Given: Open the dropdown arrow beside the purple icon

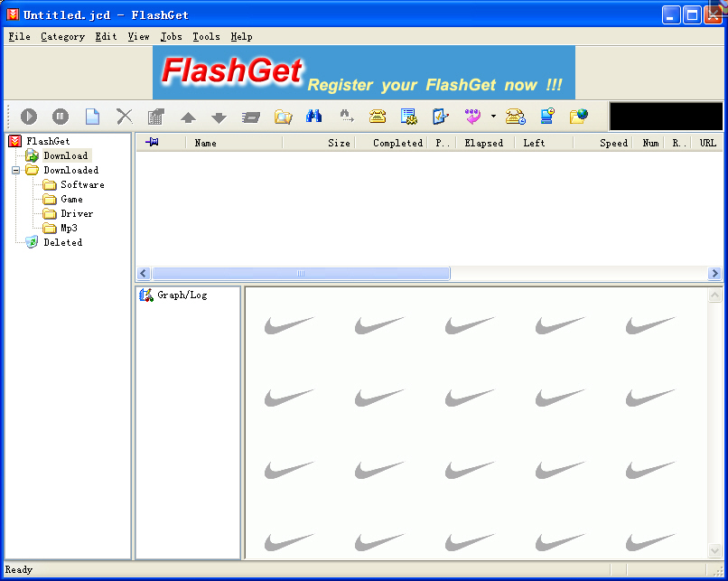Looking at the screenshot, I should point(493,116).
